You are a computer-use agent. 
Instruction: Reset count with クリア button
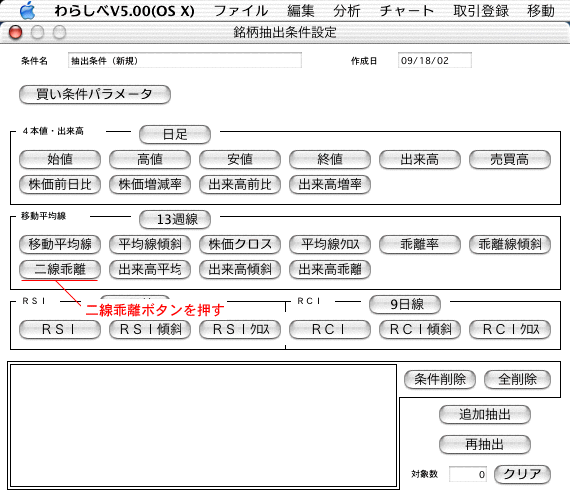pos(522,474)
